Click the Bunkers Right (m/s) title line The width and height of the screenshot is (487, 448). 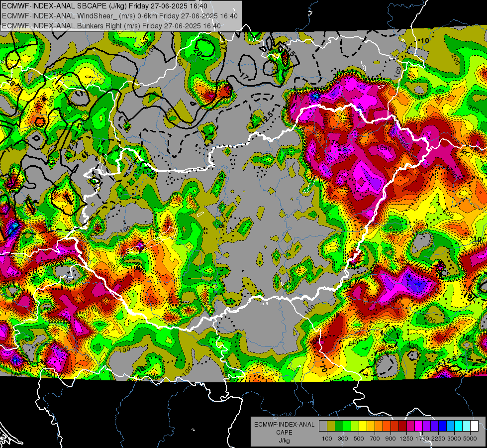click(x=111, y=26)
